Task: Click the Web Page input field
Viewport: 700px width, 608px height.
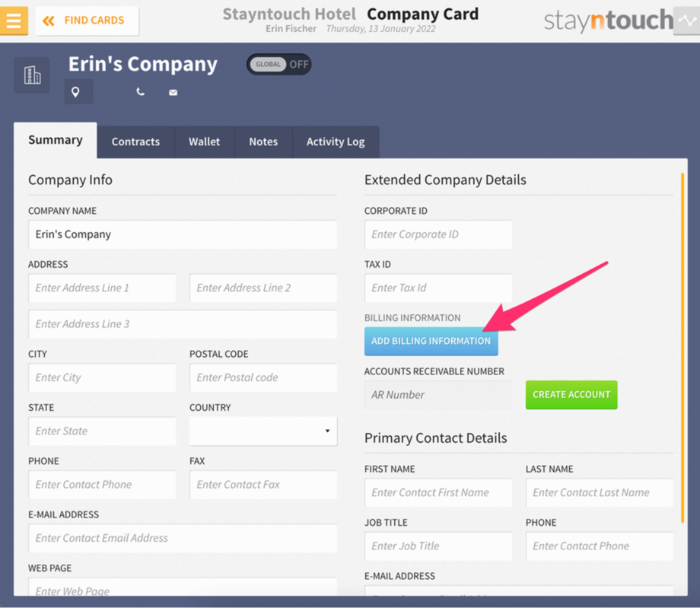Action: (x=183, y=587)
